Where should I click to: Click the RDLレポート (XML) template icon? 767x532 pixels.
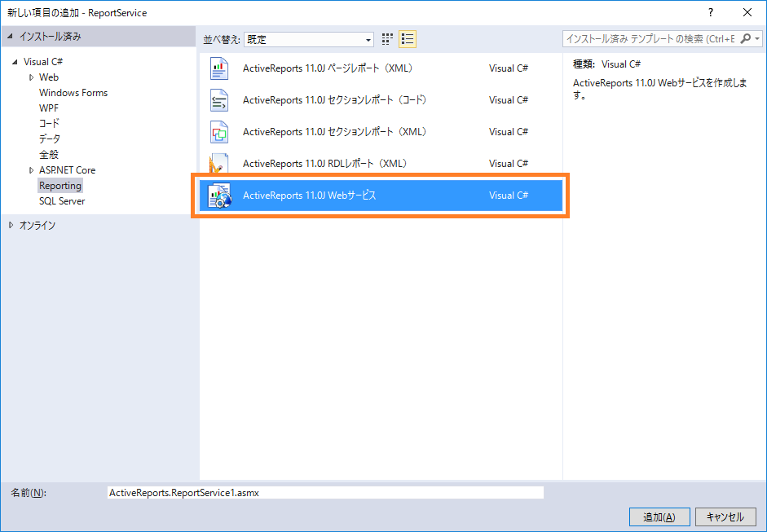pos(218,163)
